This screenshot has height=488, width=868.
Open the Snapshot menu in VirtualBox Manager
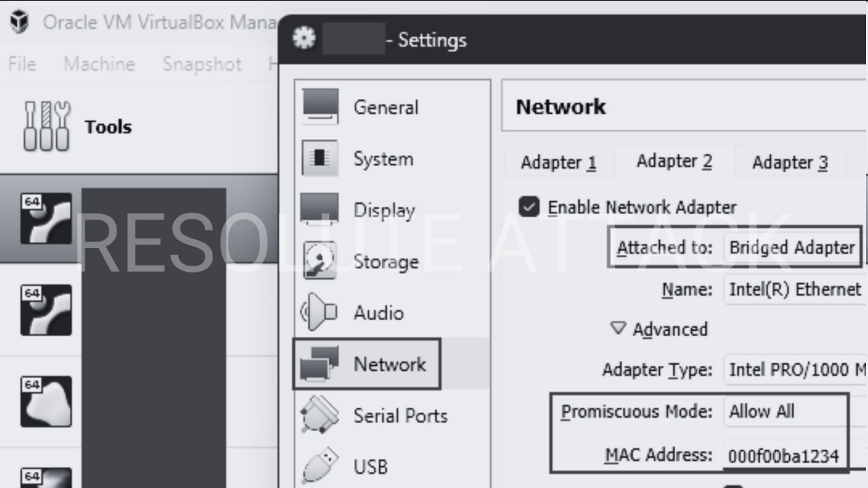[x=201, y=64]
